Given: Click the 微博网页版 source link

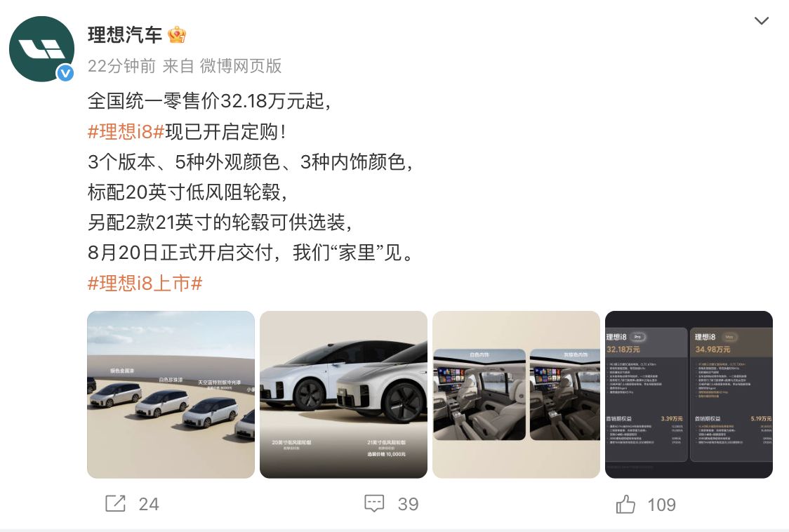Looking at the screenshot, I should 241,66.
